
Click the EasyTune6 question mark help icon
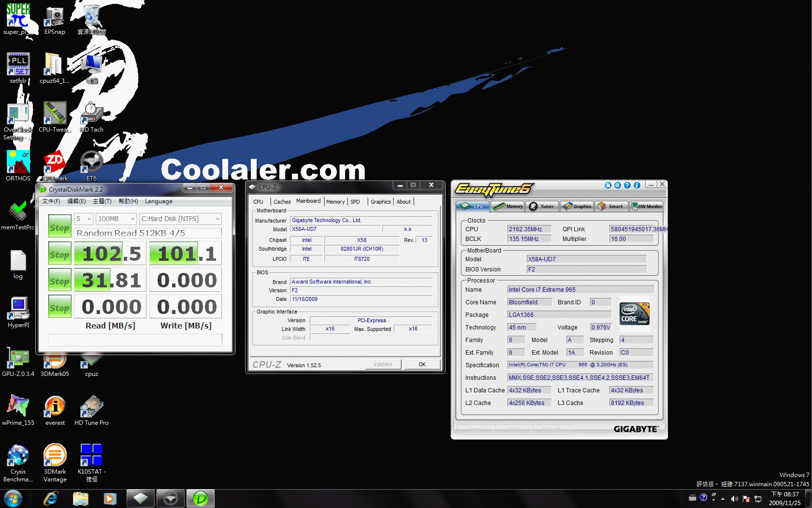pos(627,185)
